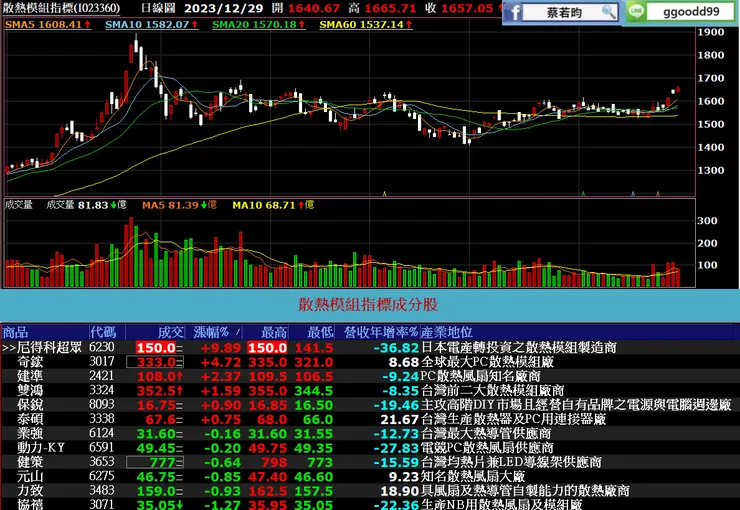The width and height of the screenshot is (740, 510).
Task: Select the 奇鋐 stock row
Action: coord(370,362)
